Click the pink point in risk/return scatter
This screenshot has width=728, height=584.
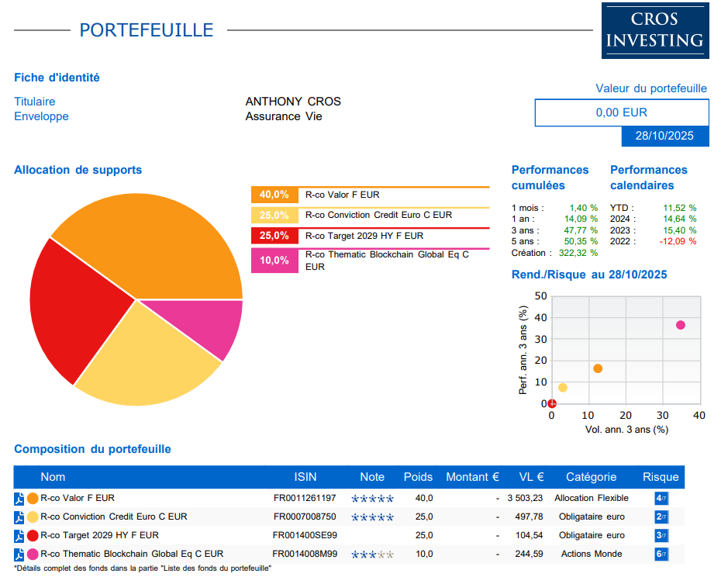coord(680,325)
